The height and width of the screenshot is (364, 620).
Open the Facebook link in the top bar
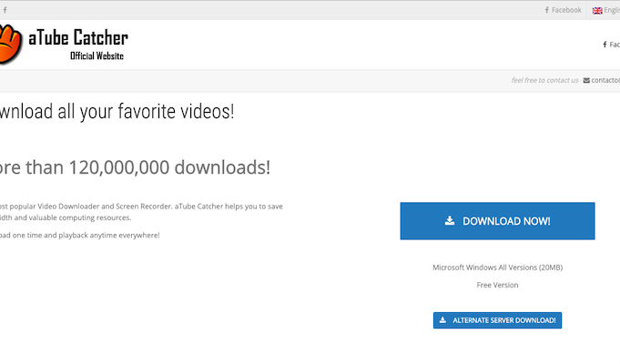[x=563, y=10]
